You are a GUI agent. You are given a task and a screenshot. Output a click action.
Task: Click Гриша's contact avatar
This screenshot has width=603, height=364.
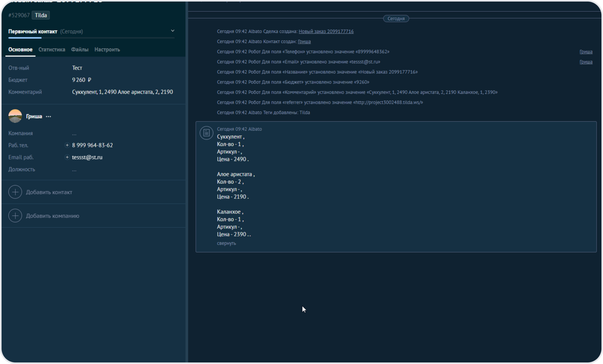tap(15, 116)
